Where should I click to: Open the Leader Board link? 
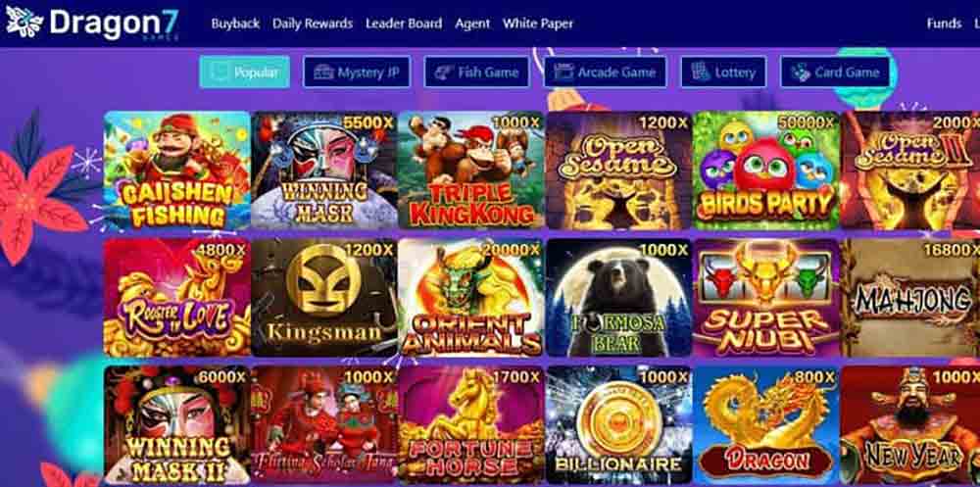(x=404, y=24)
